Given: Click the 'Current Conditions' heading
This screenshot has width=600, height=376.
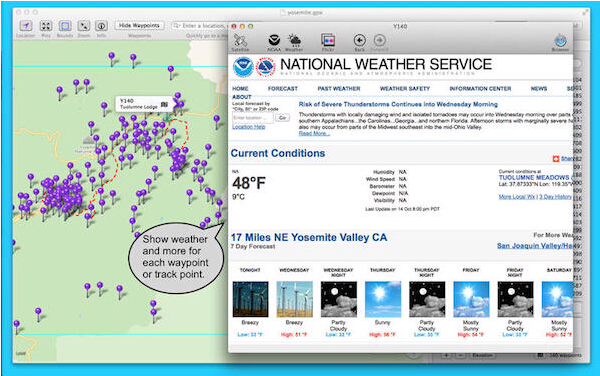Looking at the screenshot, I should tap(278, 153).
